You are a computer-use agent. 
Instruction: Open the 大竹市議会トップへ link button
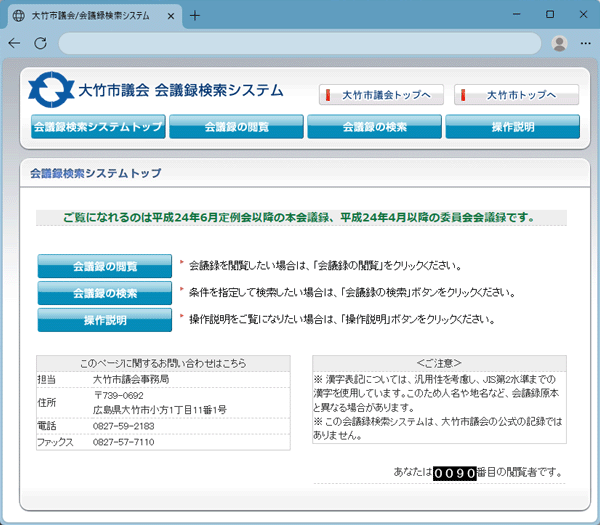[x=381, y=95]
